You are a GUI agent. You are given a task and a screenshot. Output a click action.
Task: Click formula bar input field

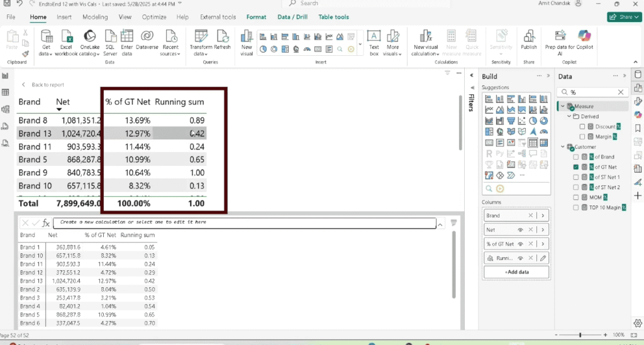click(245, 222)
